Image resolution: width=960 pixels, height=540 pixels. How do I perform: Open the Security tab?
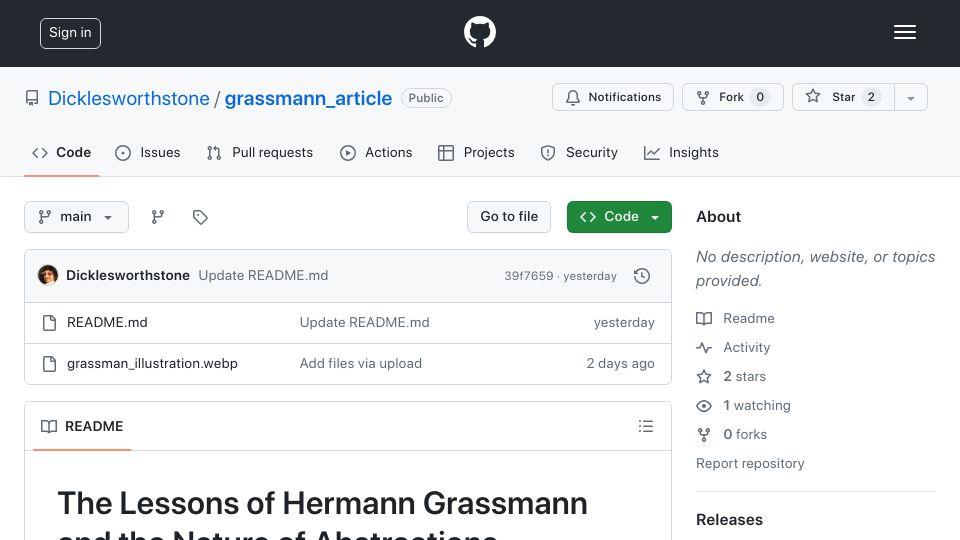coord(579,152)
